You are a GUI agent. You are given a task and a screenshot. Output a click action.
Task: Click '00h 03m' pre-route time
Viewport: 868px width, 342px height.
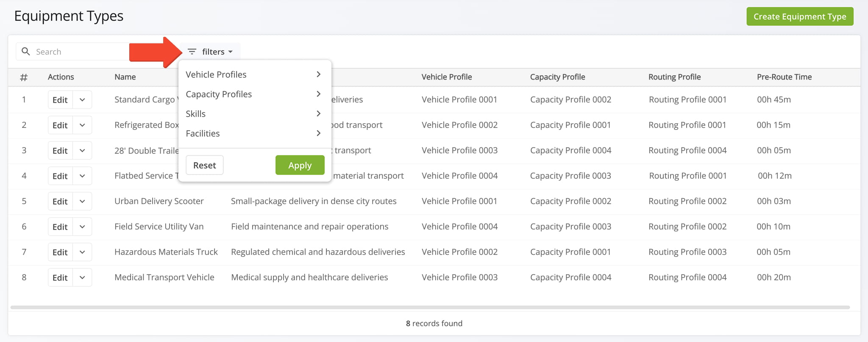coord(774,201)
